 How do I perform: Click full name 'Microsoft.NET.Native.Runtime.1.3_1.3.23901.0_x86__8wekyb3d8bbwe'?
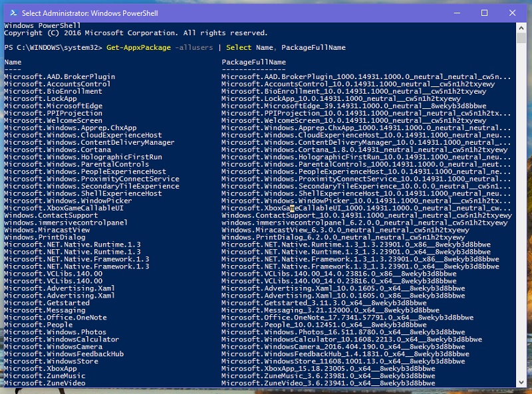356,245
